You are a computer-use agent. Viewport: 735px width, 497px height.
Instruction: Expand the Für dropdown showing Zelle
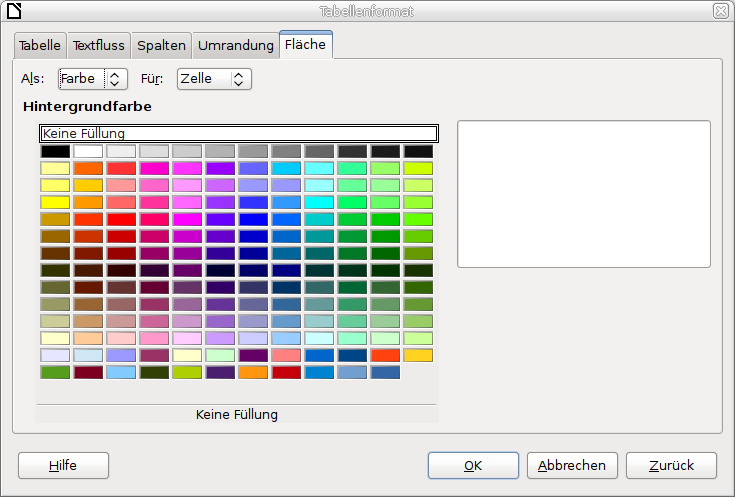click(x=214, y=79)
